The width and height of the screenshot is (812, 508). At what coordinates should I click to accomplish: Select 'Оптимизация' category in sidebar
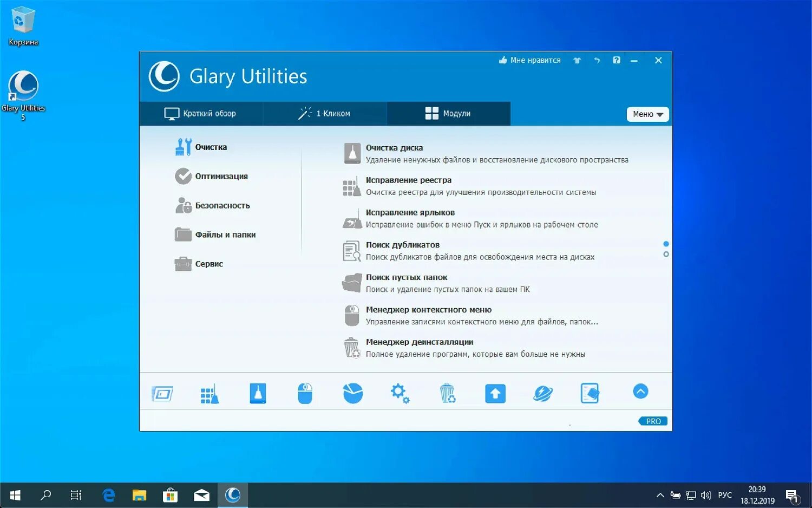coord(212,177)
